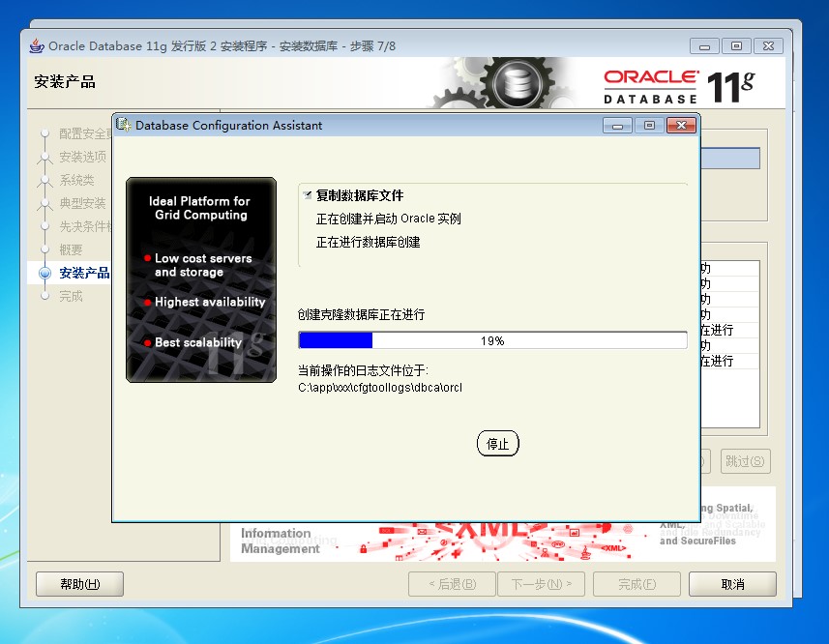Click the disabled 下一步(N) button

[544, 584]
